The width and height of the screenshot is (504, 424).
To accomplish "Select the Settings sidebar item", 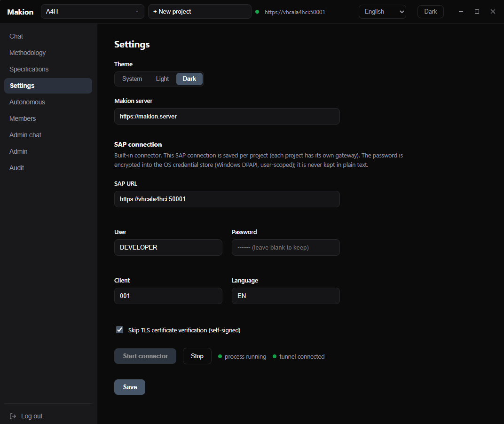I will 48,86.
